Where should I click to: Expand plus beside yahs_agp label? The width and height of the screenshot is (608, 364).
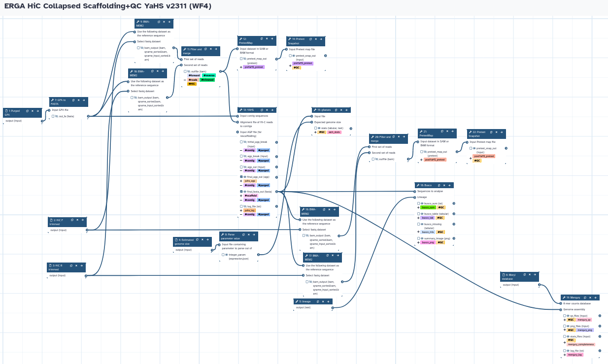pyautogui.click(x=241, y=181)
